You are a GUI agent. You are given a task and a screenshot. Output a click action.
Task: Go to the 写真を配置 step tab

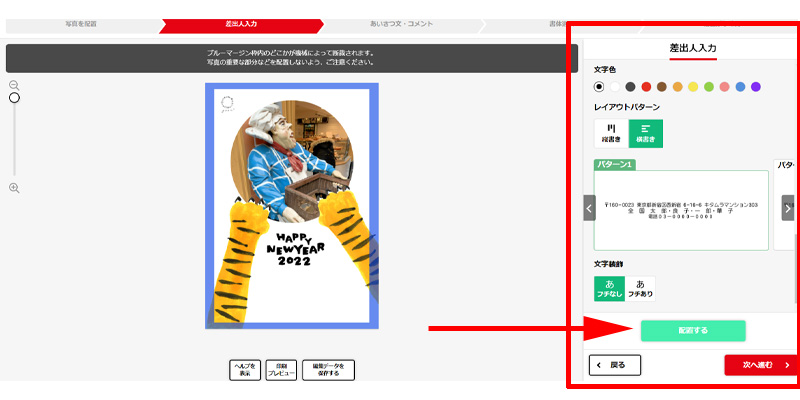pos(82,24)
